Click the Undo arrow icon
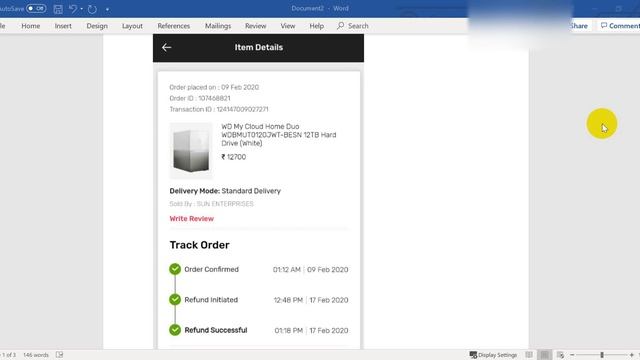 point(73,9)
